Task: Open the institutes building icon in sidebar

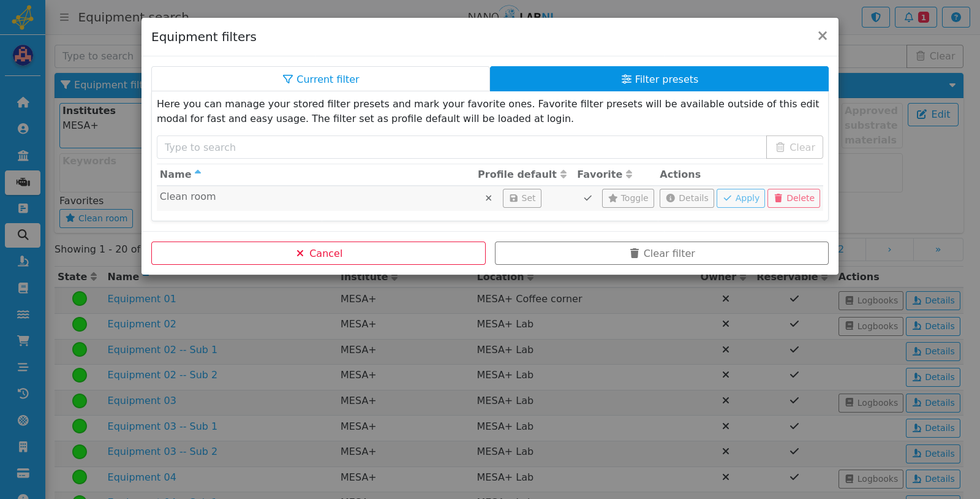Action: coord(23,155)
